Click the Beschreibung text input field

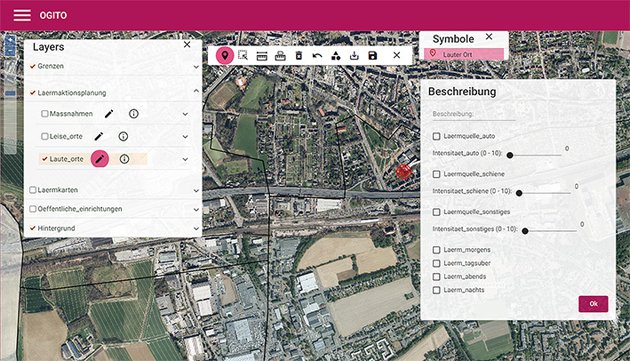pyautogui.click(x=474, y=115)
